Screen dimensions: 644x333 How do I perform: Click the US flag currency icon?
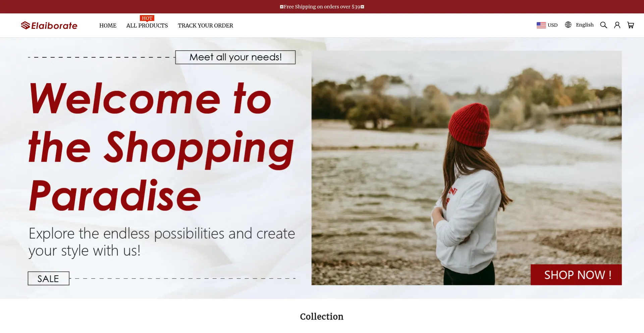pos(541,25)
